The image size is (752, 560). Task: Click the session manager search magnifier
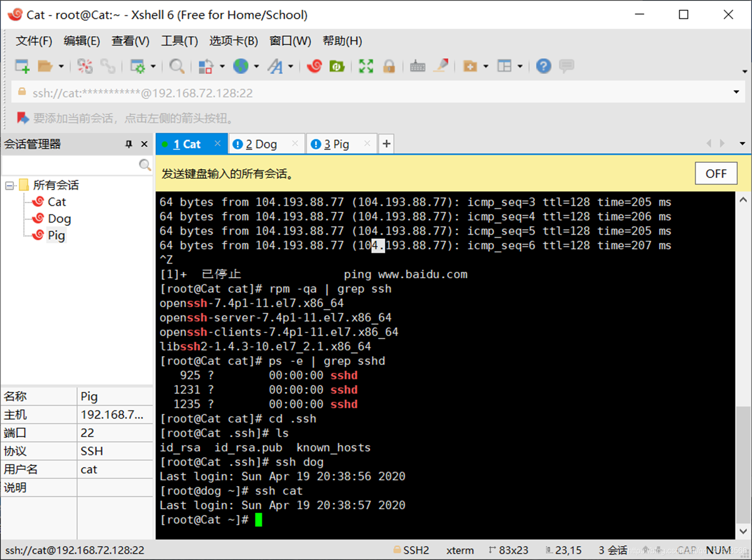145,165
